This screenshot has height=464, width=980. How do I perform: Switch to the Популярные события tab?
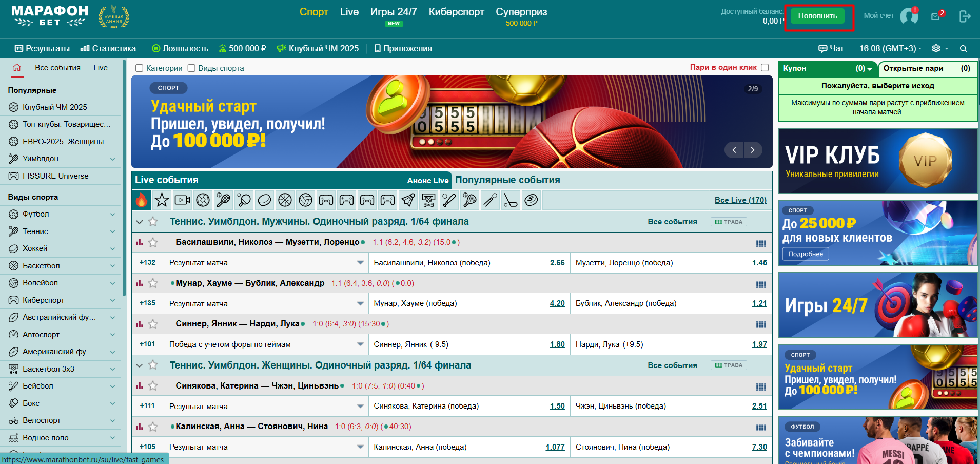[507, 180]
